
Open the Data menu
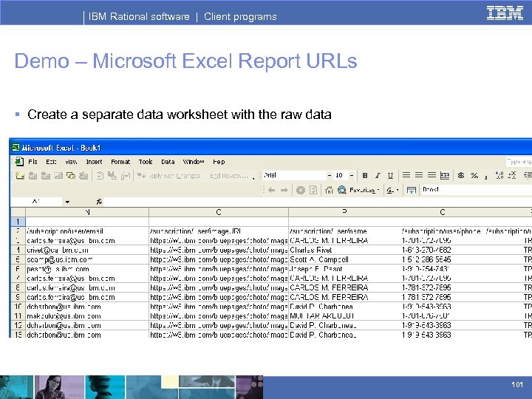pyautogui.click(x=168, y=162)
